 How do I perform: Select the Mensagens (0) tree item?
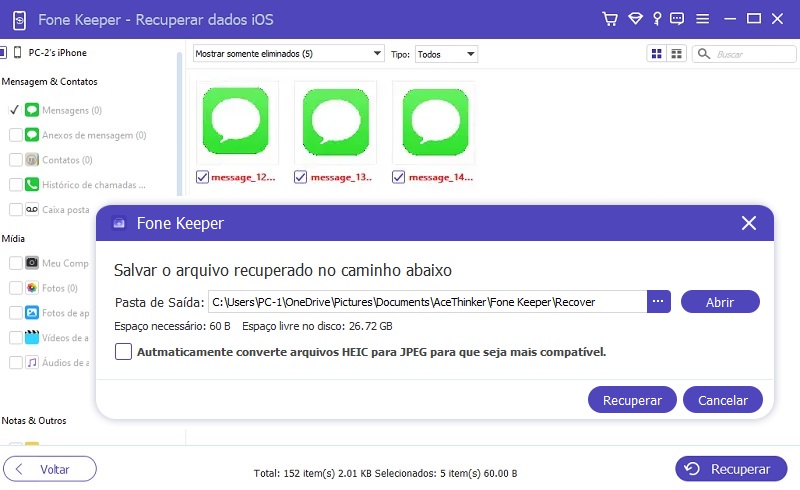tap(72, 110)
